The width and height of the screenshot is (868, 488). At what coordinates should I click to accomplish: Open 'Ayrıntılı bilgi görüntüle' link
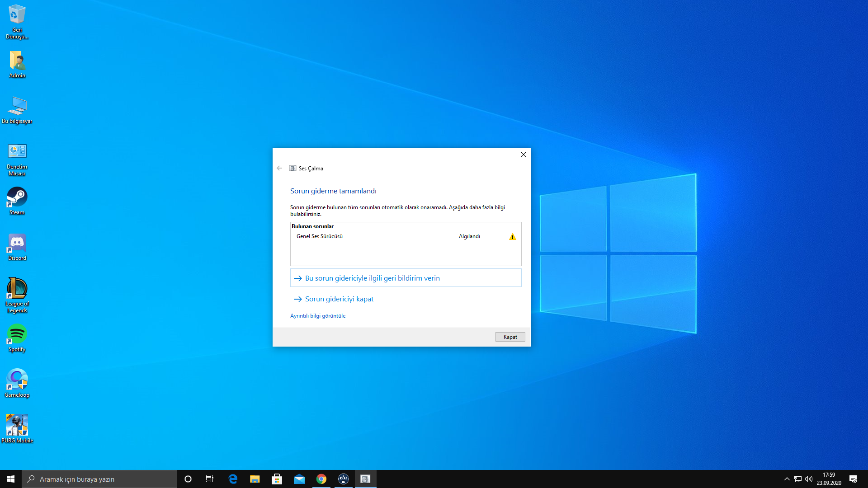(317, 316)
